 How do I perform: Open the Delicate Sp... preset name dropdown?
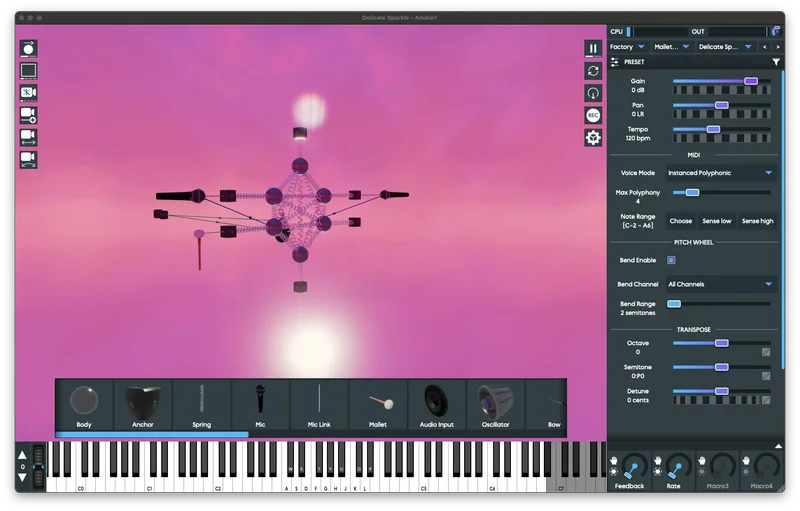(725, 47)
